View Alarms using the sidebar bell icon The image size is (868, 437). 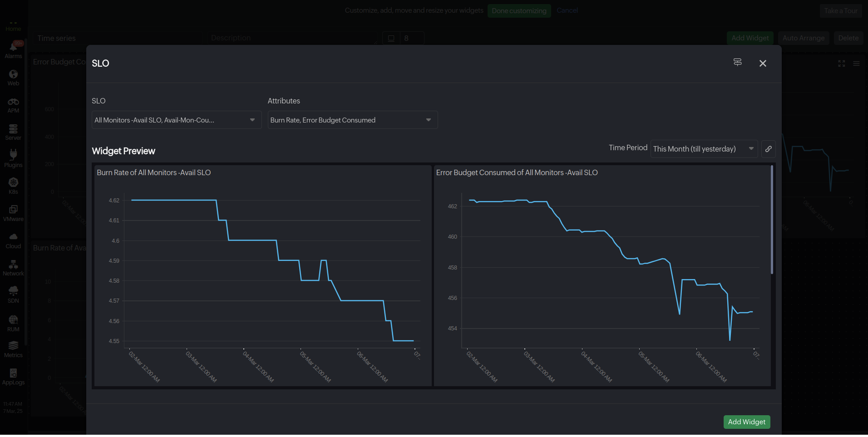pos(13,49)
